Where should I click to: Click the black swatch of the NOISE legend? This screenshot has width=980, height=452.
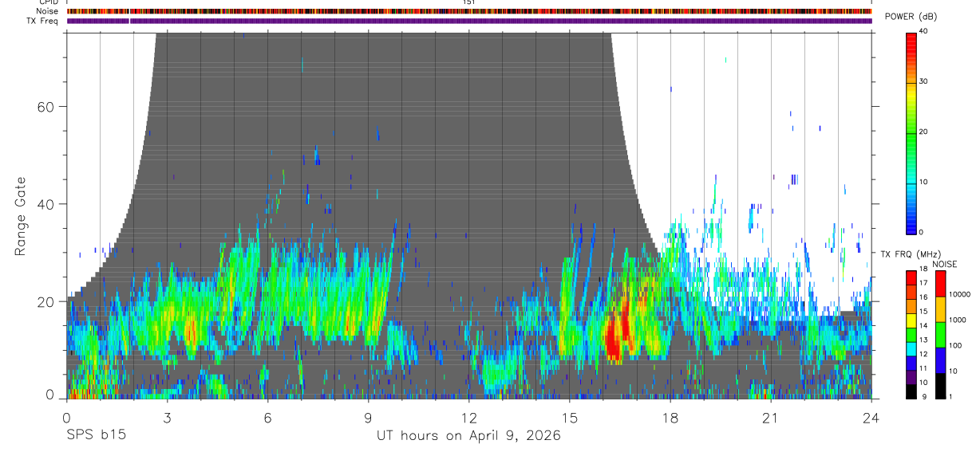click(x=940, y=386)
